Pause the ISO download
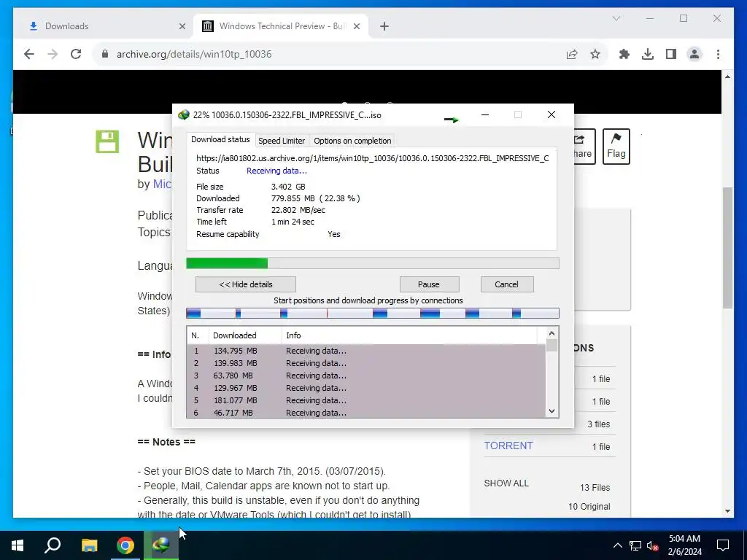 429,284
